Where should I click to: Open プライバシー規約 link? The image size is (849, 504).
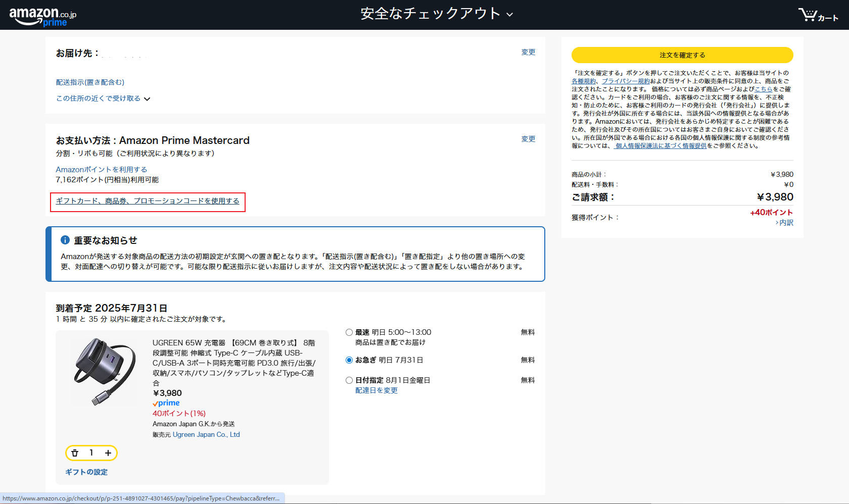[x=626, y=81]
